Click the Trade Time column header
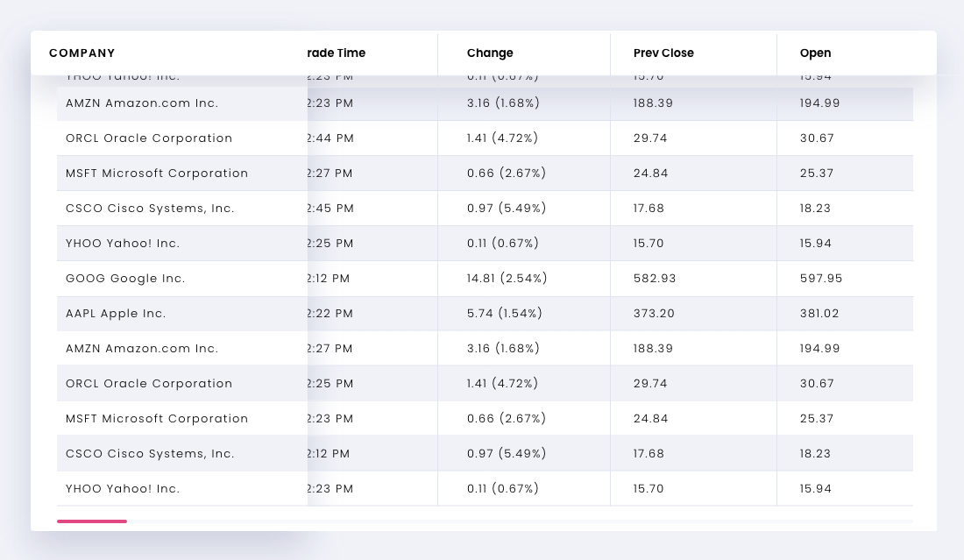 click(x=337, y=53)
